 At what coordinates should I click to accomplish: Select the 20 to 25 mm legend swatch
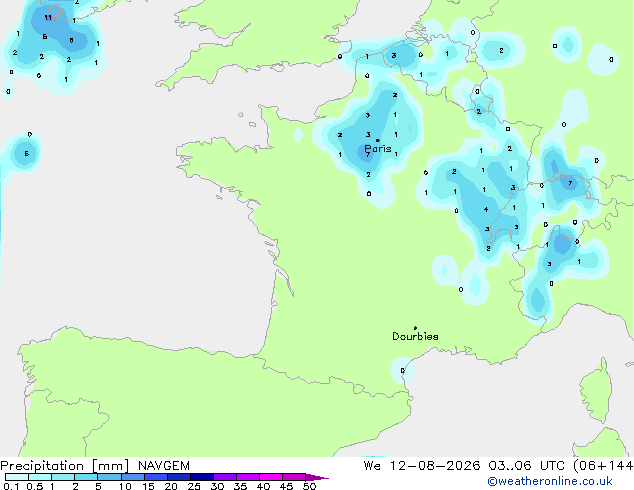point(178,477)
